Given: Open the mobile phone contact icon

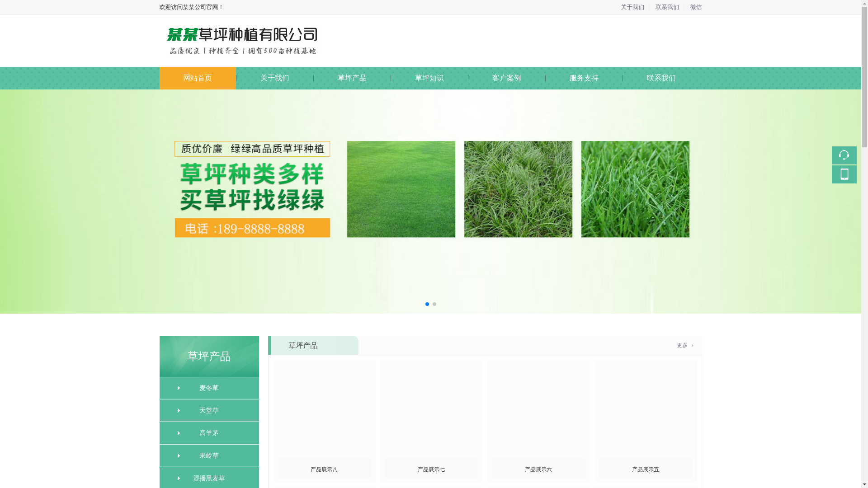Looking at the screenshot, I should pos(844,174).
